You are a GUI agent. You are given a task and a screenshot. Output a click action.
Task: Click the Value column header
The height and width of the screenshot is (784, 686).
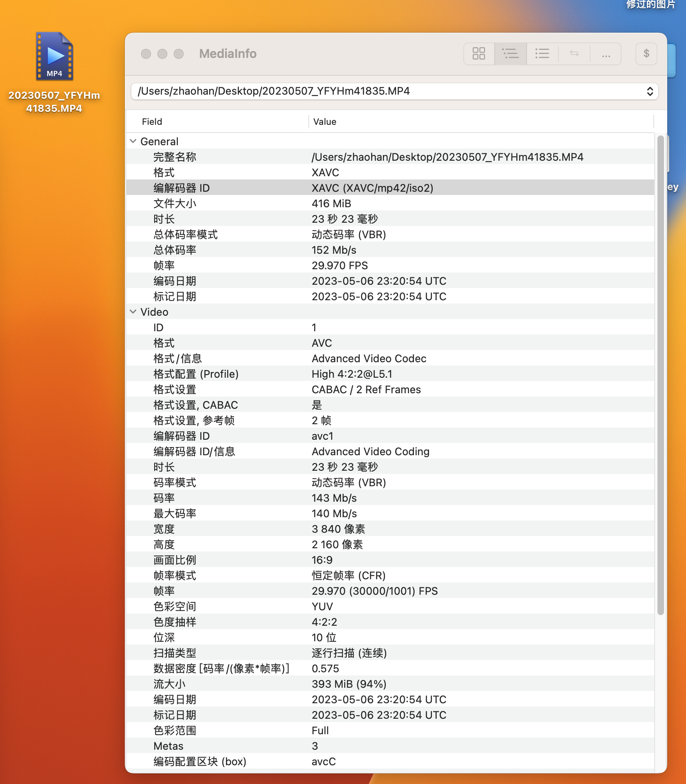(x=325, y=122)
